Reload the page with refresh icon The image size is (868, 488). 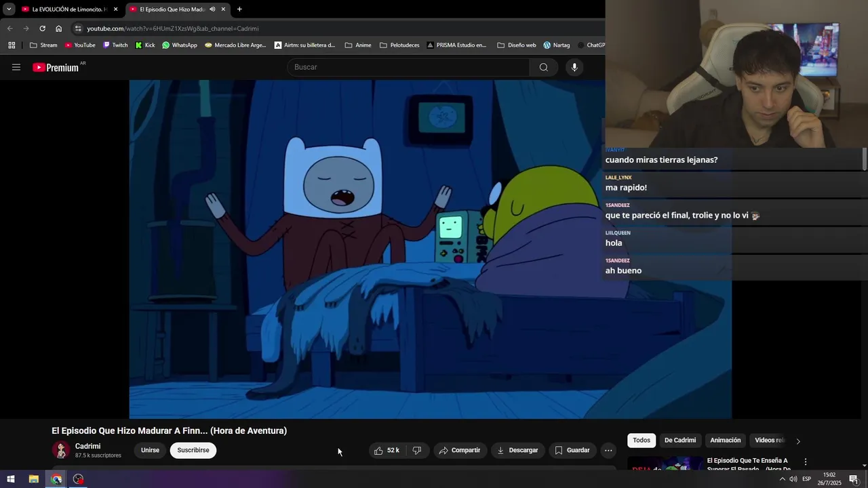pyautogui.click(x=42, y=28)
